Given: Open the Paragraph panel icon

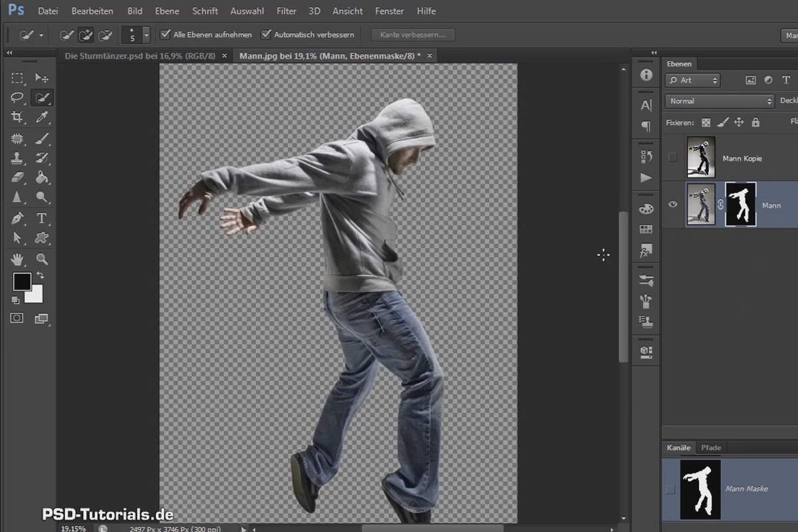Looking at the screenshot, I should [646, 126].
